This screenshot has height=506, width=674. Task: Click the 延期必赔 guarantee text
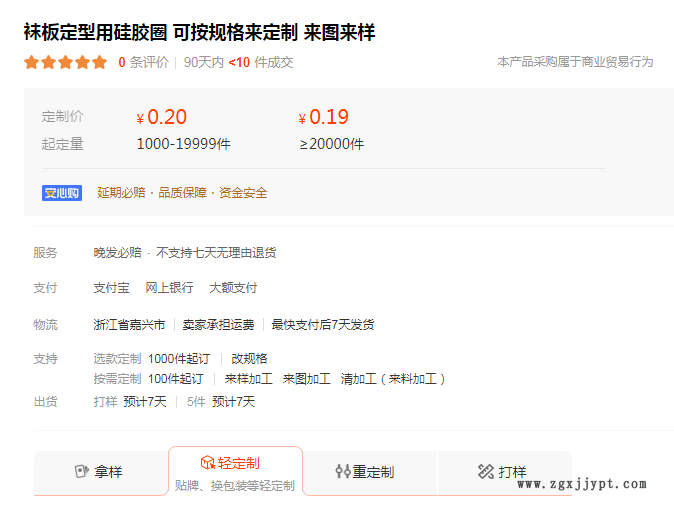tap(121, 193)
